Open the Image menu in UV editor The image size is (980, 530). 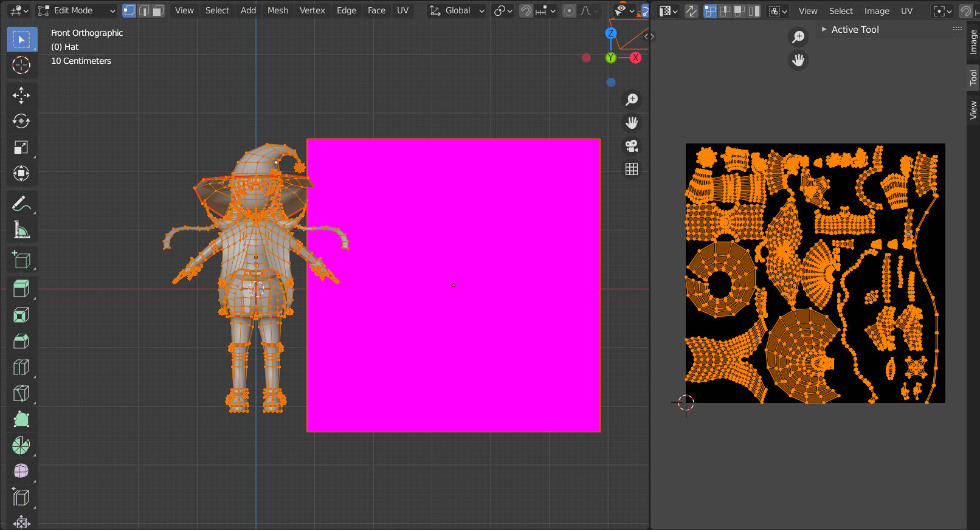pos(877,11)
